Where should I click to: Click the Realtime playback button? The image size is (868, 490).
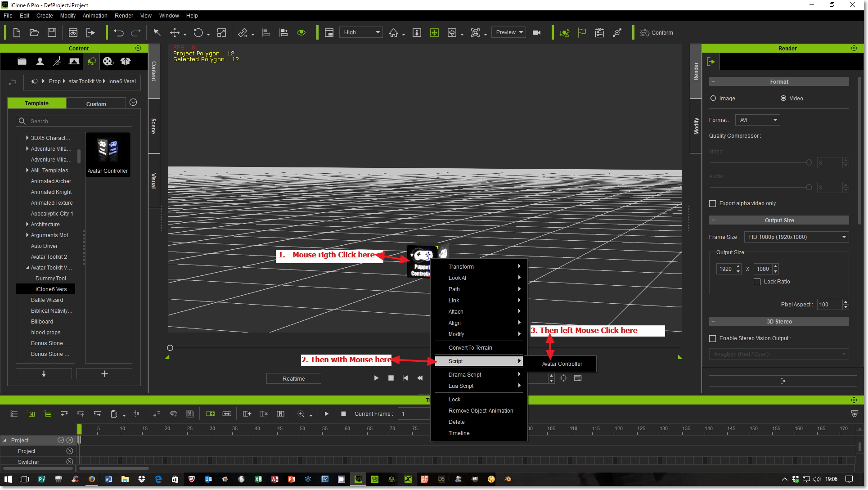pyautogui.click(x=294, y=378)
